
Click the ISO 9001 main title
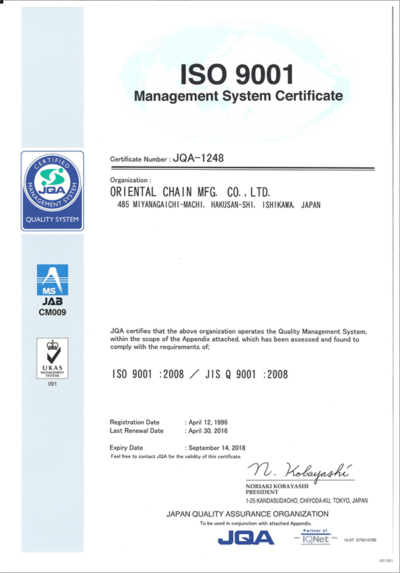point(237,74)
